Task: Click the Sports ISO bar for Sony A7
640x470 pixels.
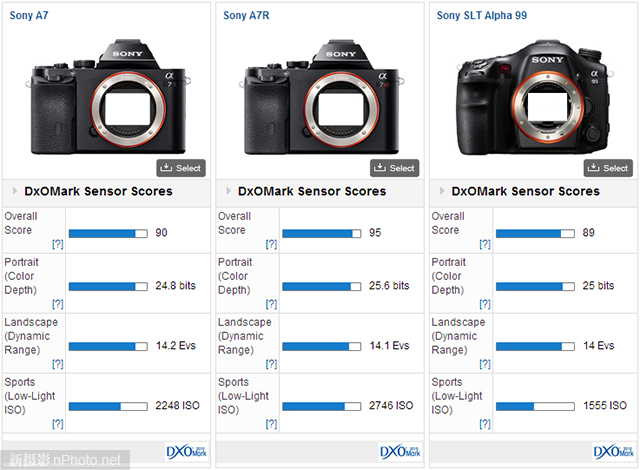Action: pos(108,406)
